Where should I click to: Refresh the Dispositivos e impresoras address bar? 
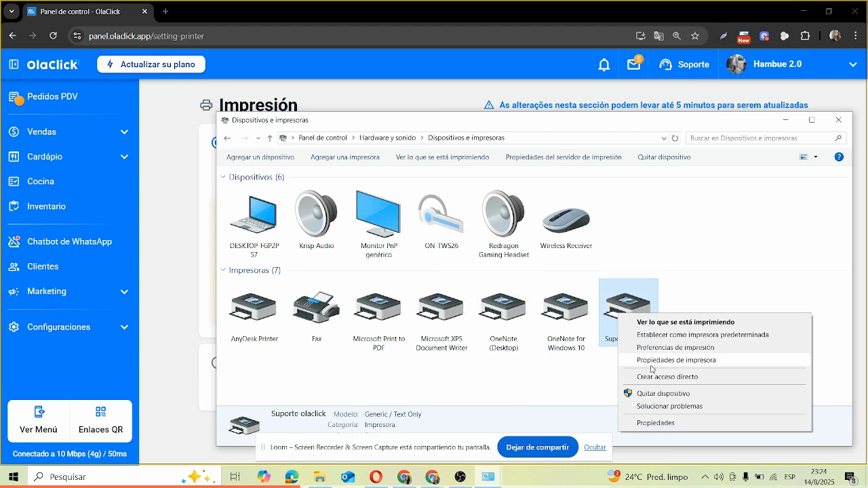675,138
